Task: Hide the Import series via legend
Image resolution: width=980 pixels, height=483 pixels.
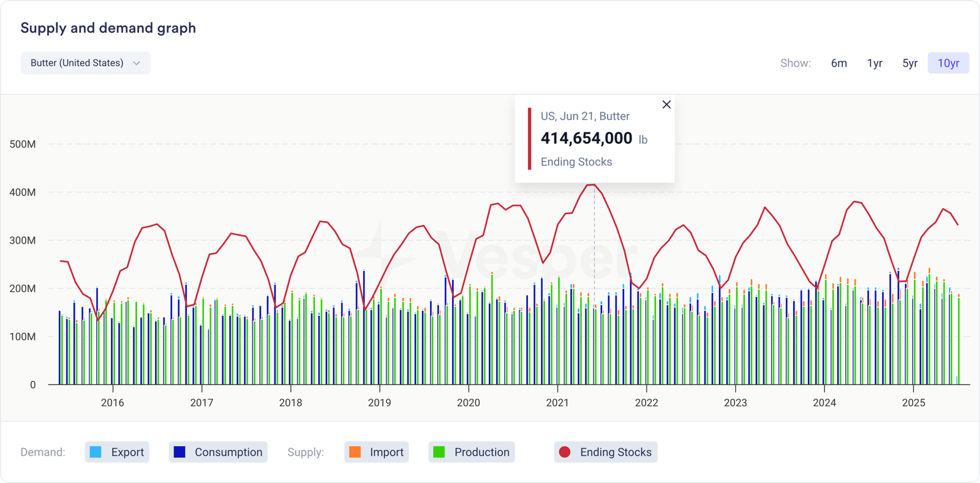Action: click(x=376, y=452)
